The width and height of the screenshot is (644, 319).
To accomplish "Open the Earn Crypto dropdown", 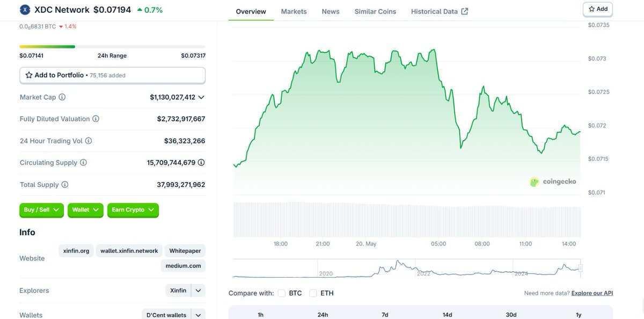I will (x=133, y=210).
